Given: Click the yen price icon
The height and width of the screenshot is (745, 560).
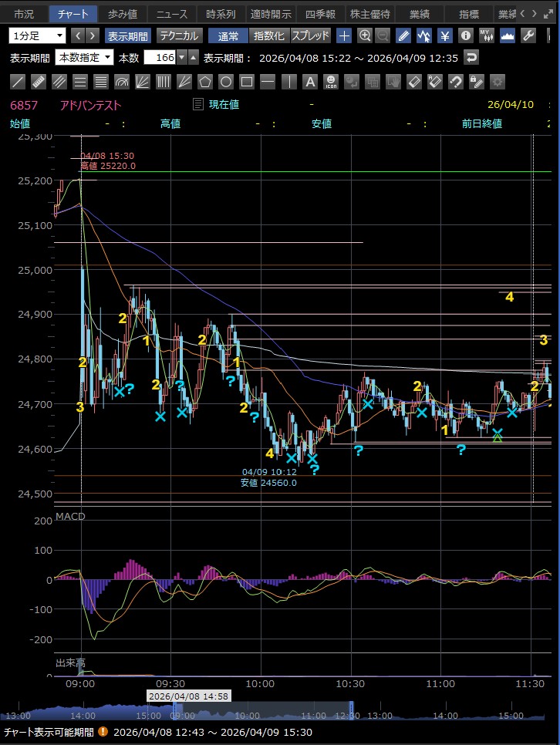Looking at the screenshot, I should tap(445, 35).
